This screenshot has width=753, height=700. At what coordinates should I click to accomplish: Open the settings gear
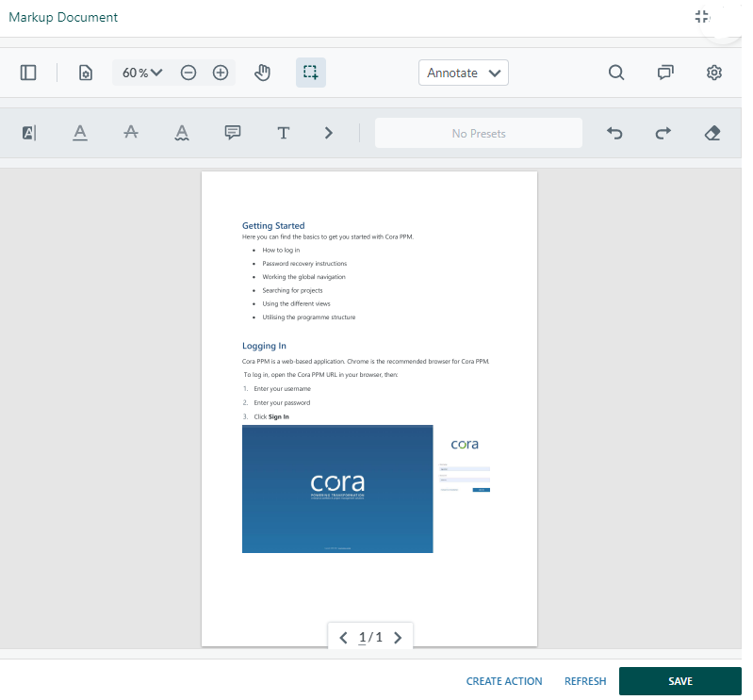point(714,73)
